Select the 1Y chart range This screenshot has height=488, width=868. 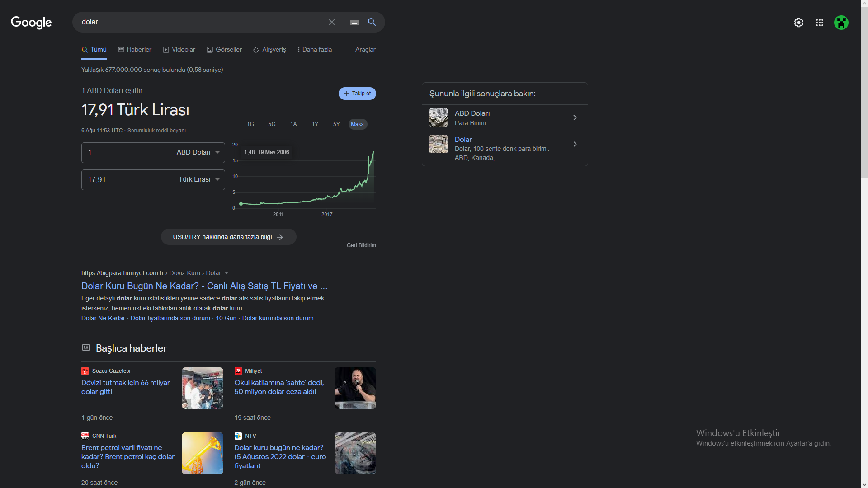point(315,124)
